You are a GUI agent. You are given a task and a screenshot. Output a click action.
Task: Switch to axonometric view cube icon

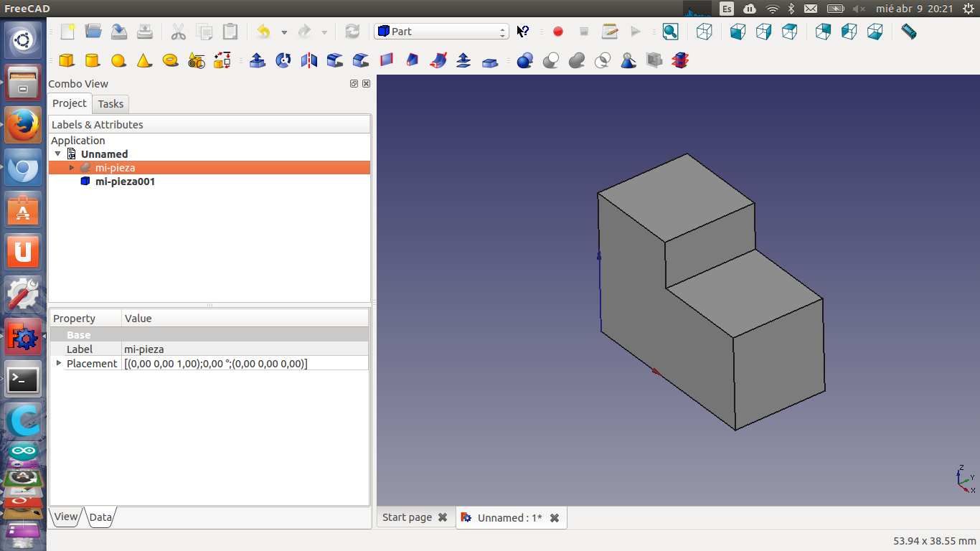point(705,32)
